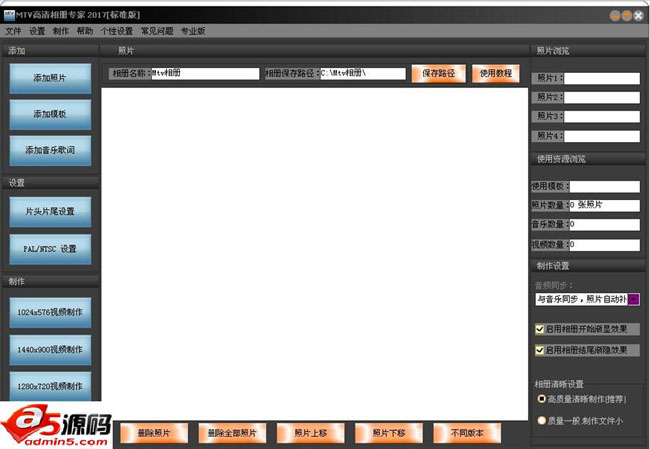Open PAL/NTSC 设置
This screenshot has width=650, height=449.
click(x=50, y=249)
